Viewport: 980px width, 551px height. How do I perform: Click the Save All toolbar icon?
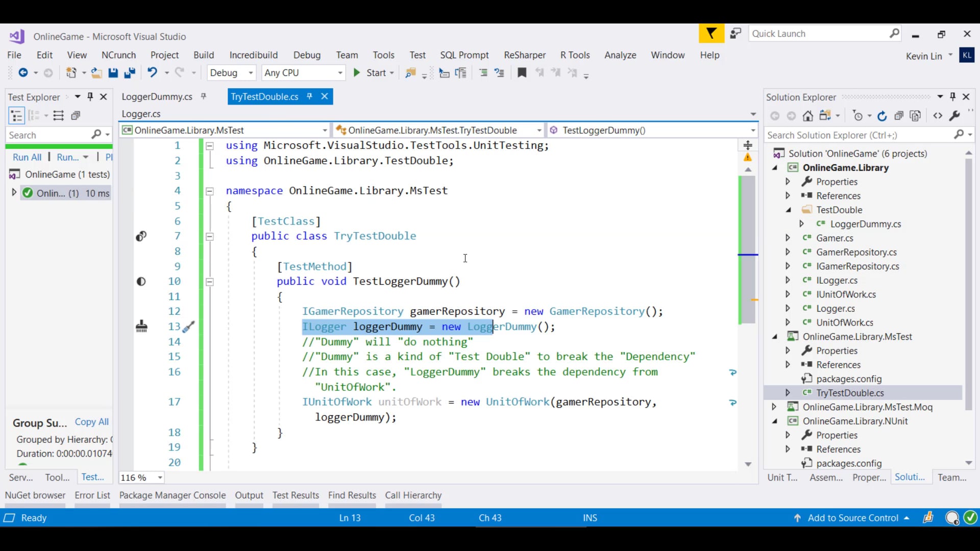pos(130,73)
